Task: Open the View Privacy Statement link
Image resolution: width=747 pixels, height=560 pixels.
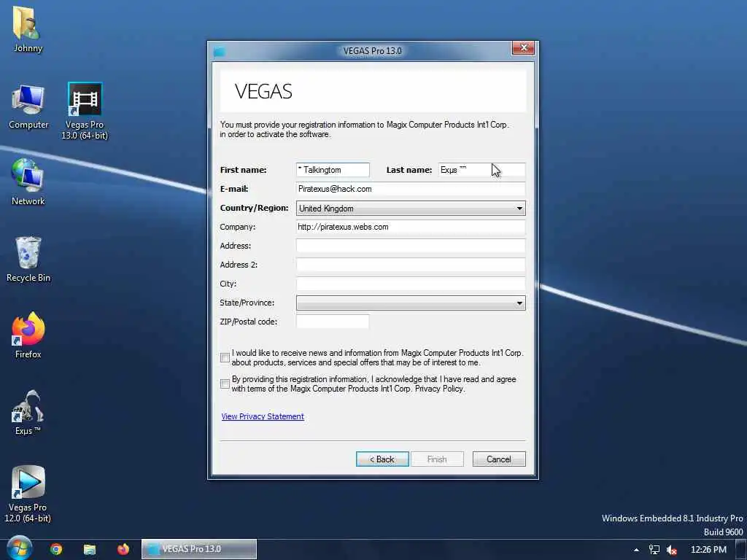Action: (263, 416)
